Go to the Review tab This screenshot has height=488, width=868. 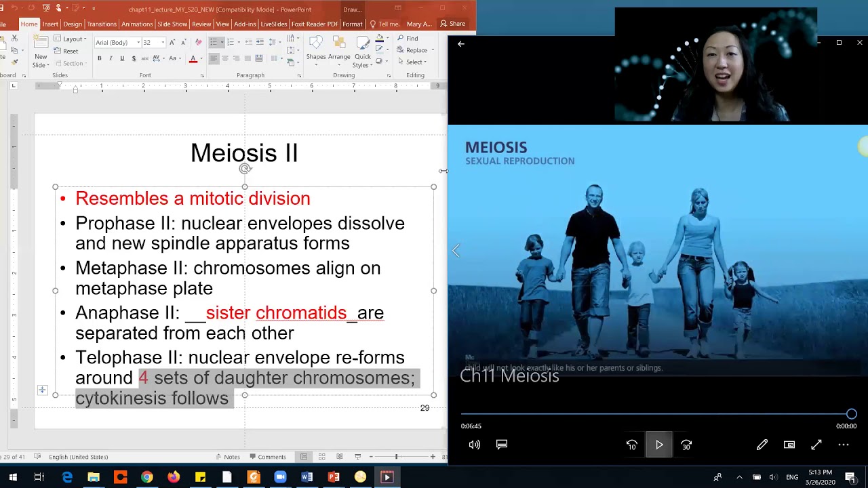click(201, 24)
